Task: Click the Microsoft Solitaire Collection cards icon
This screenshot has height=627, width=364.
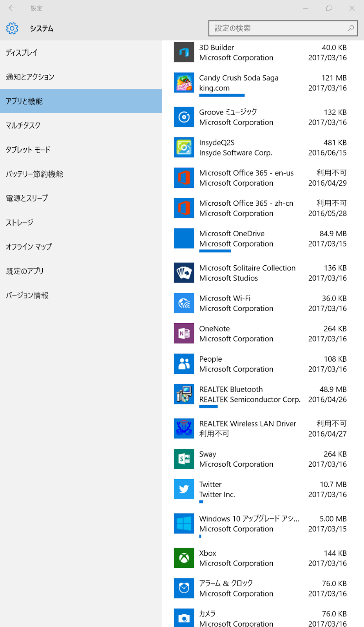Action: [184, 273]
